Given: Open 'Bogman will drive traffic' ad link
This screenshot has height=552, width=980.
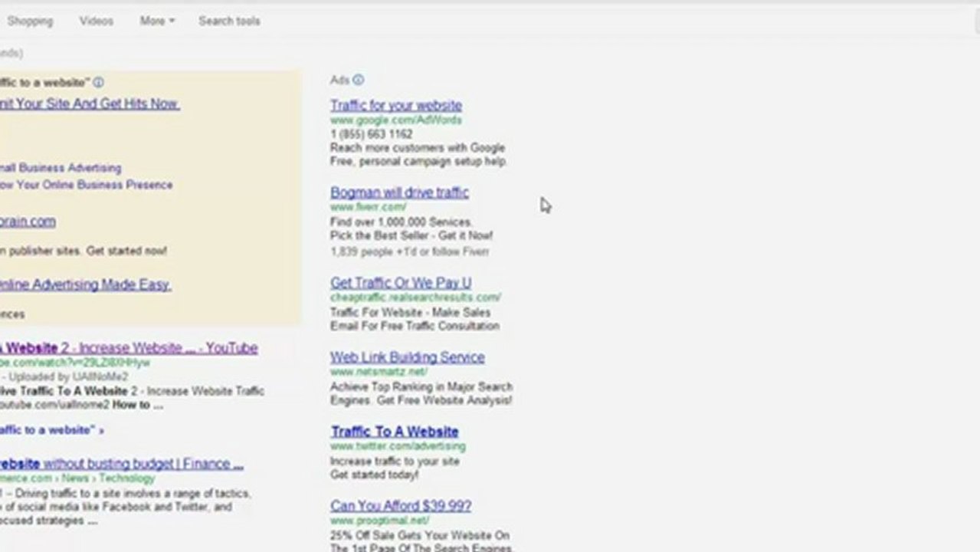Looking at the screenshot, I should coord(399,192).
